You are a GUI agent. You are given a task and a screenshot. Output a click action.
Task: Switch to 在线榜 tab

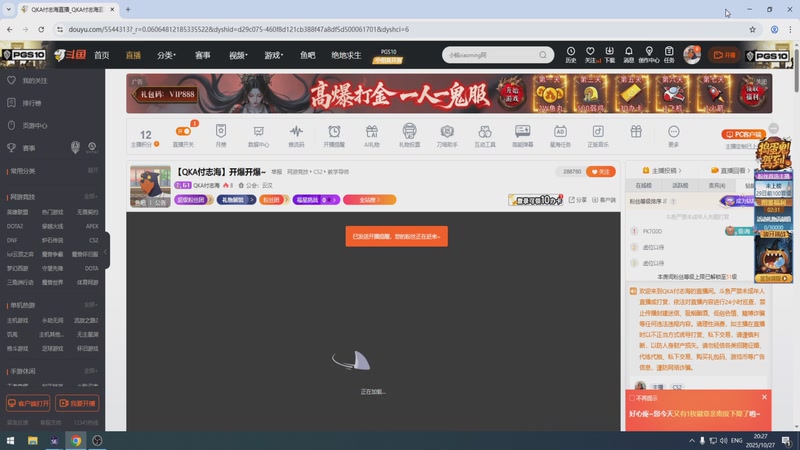(x=643, y=186)
